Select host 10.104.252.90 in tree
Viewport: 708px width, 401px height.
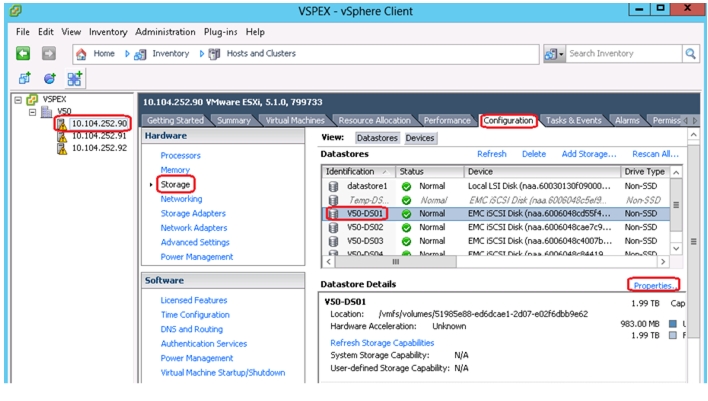99,124
